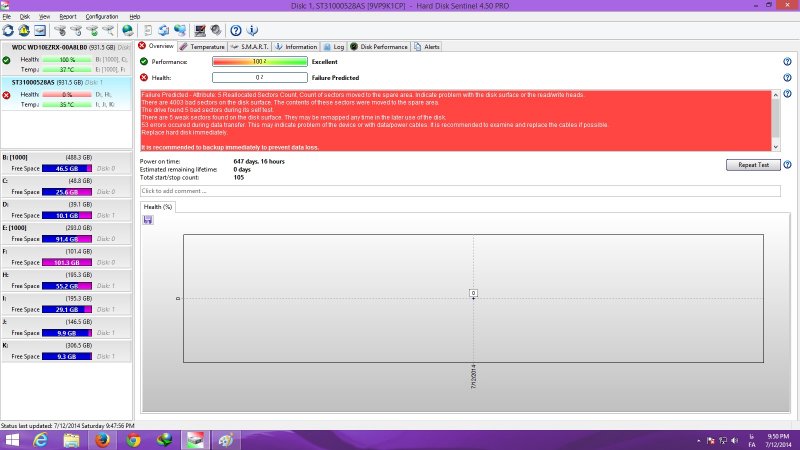Image resolution: width=800 pixels, height=450 pixels.
Task: Switch to the Information tab
Action: [296, 46]
